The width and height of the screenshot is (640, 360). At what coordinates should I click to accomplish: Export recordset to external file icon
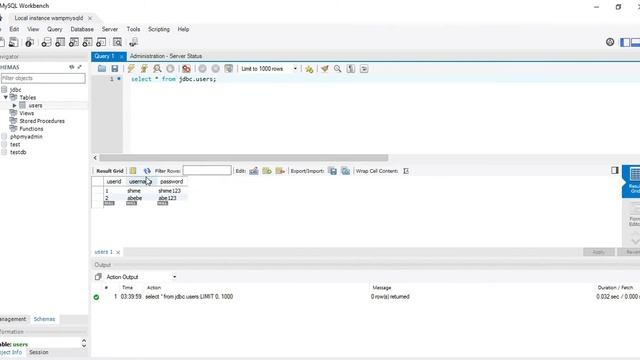(333, 171)
